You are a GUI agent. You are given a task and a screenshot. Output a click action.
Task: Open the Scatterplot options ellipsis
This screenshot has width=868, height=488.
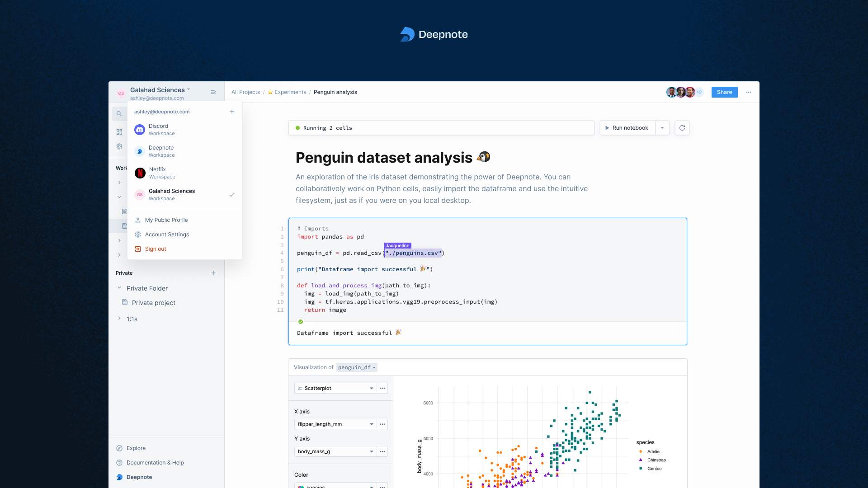tap(382, 388)
